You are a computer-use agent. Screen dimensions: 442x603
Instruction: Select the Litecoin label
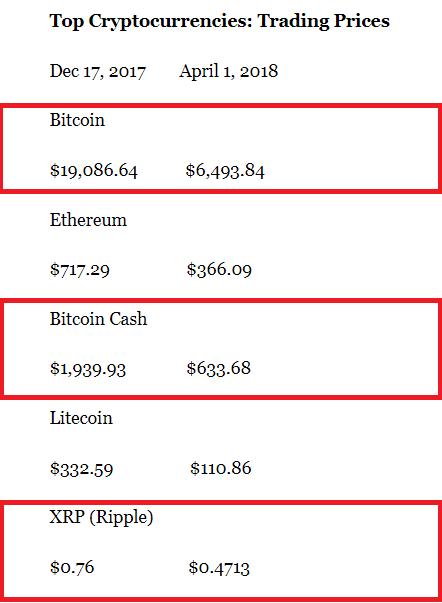pyautogui.click(x=81, y=418)
